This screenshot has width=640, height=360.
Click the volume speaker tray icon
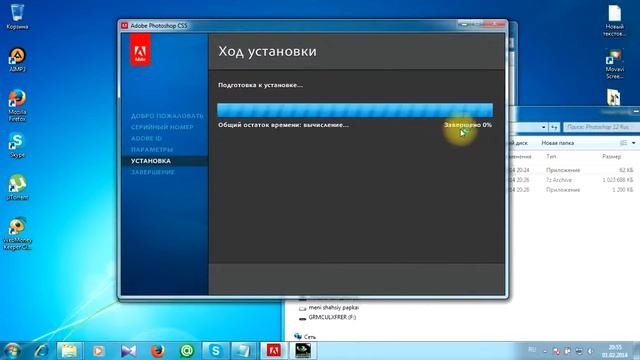click(x=590, y=351)
